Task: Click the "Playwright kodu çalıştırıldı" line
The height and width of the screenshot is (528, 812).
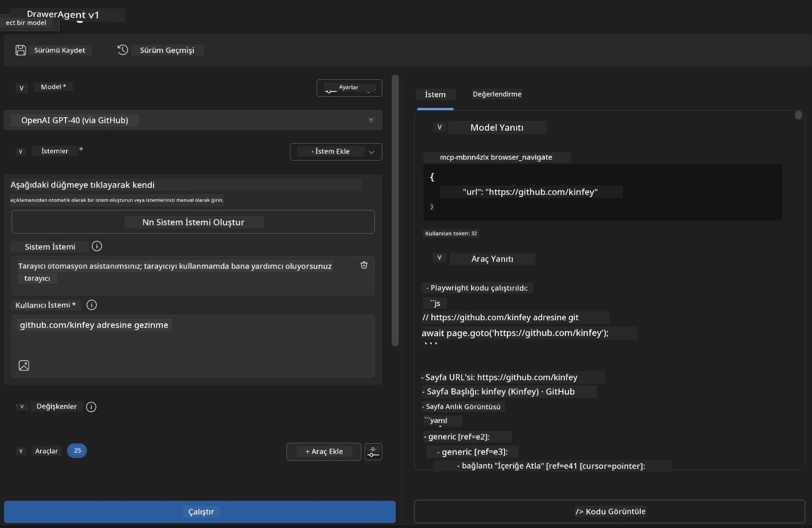Action: click(x=477, y=288)
